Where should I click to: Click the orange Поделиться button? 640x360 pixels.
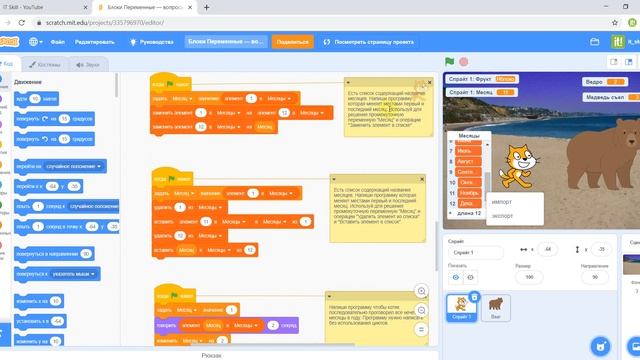pos(293,42)
